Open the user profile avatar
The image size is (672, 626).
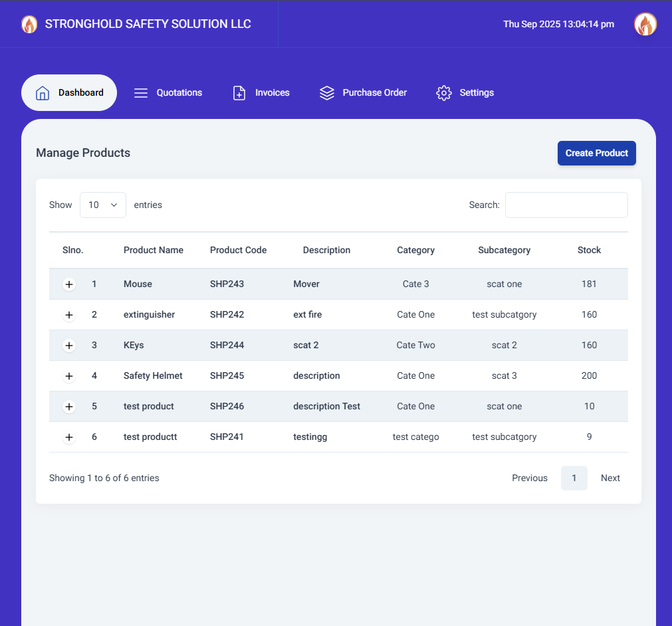pyautogui.click(x=645, y=25)
